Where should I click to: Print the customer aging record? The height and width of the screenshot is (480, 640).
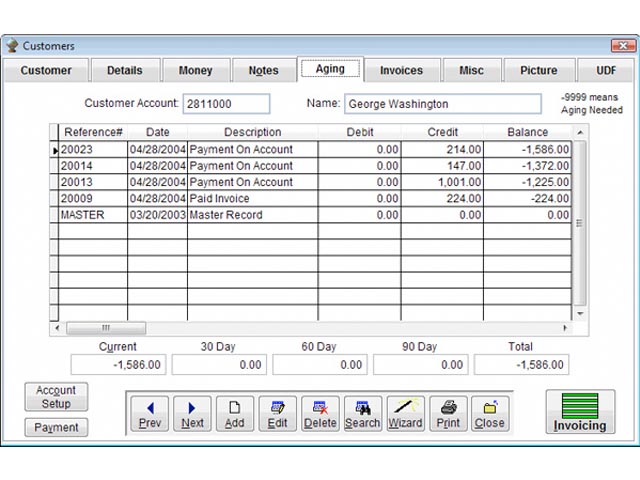[448, 413]
